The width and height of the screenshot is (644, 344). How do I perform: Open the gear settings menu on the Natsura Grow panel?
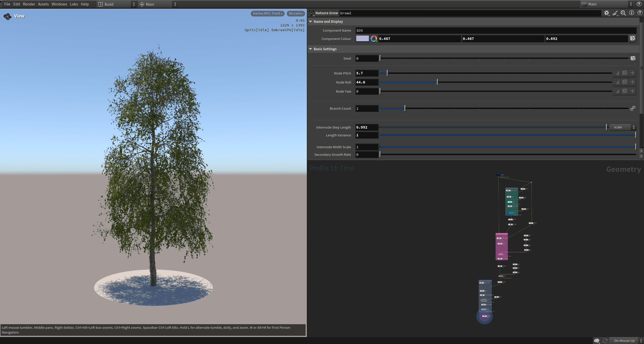pyautogui.click(x=607, y=13)
